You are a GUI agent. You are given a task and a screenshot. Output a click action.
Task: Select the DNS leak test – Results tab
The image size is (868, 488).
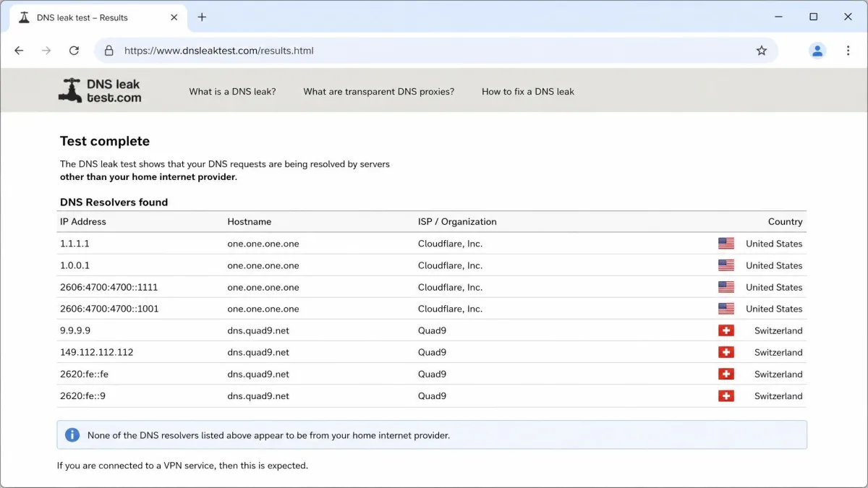(98, 17)
